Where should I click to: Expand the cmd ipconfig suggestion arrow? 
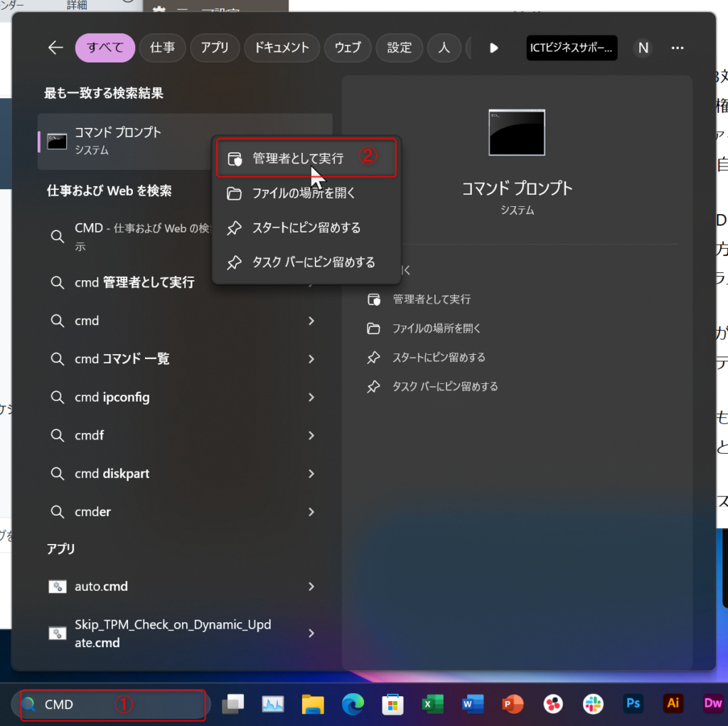311,397
